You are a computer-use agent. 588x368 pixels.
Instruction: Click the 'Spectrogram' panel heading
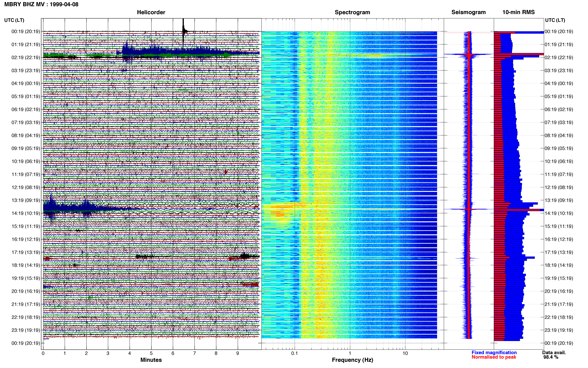(352, 12)
